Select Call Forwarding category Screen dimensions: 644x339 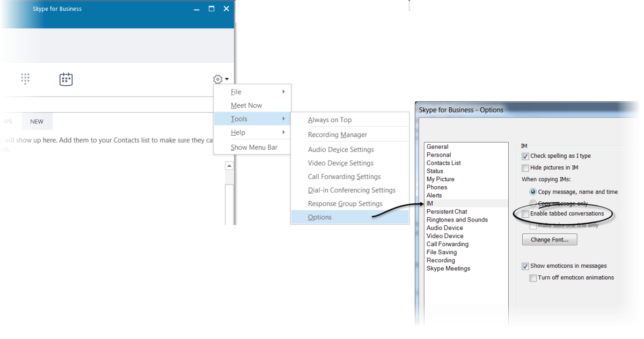point(466,244)
